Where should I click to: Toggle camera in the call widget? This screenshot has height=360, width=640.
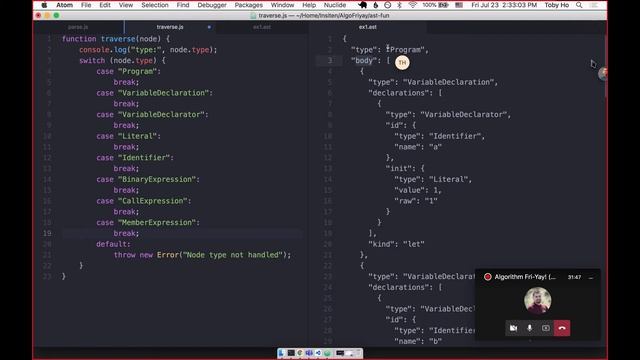point(513,328)
